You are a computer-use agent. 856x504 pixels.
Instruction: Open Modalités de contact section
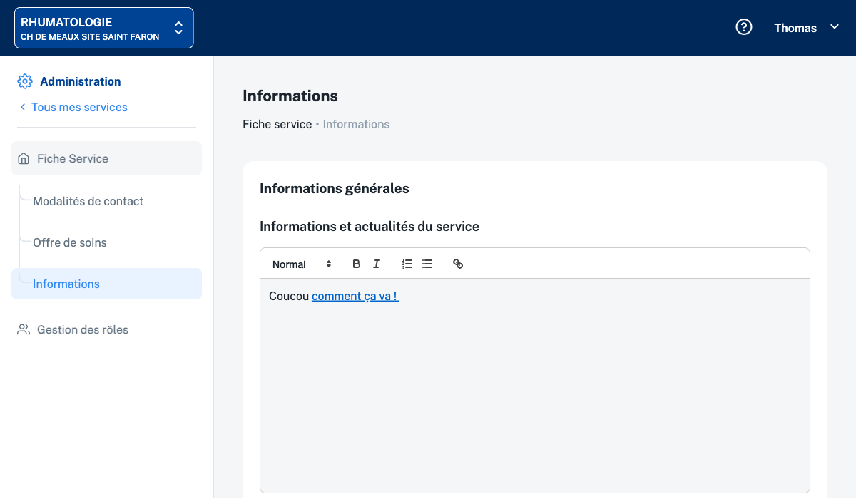88,201
